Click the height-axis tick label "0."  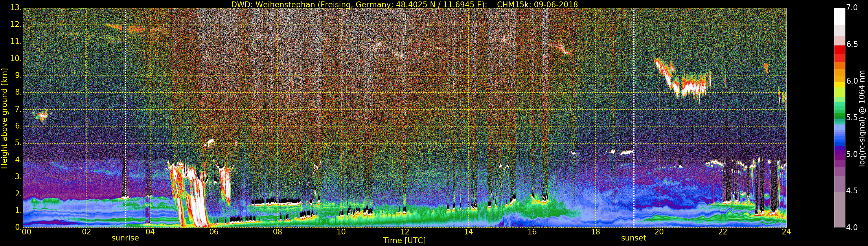click(18, 227)
